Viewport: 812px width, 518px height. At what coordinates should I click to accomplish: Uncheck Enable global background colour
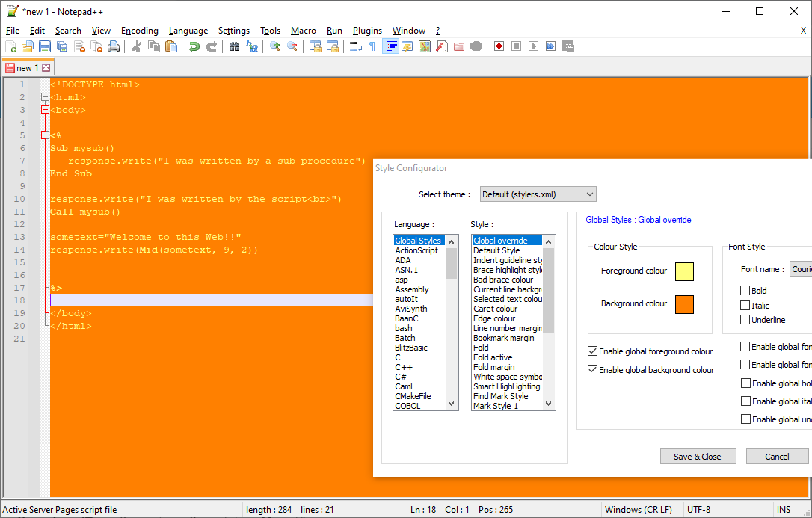593,370
